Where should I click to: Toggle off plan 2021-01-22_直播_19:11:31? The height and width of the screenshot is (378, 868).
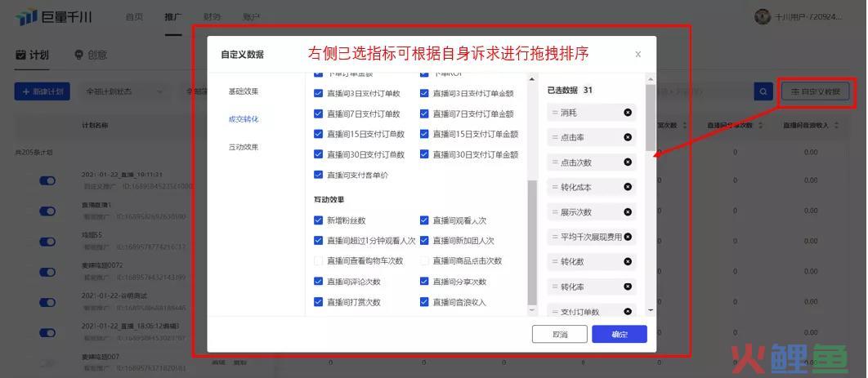(47, 180)
